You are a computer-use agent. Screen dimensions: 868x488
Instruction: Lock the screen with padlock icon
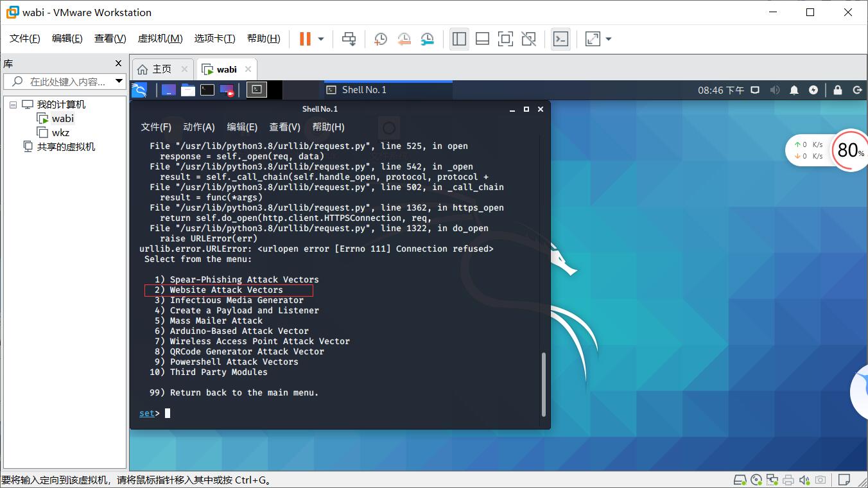pyautogui.click(x=838, y=90)
